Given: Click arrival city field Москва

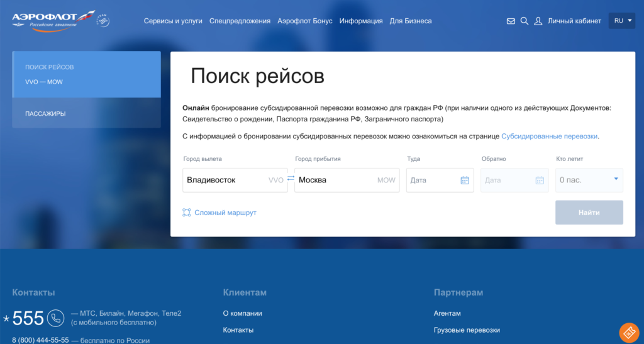Looking at the screenshot, I should pyautogui.click(x=347, y=180).
